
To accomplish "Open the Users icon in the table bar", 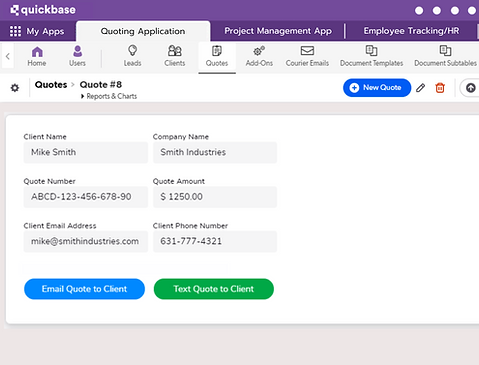I will pyautogui.click(x=77, y=51).
